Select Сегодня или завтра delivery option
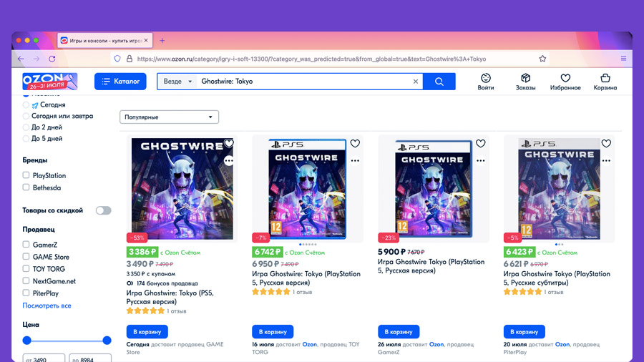The height and width of the screenshot is (362, 644). click(x=26, y=116)
